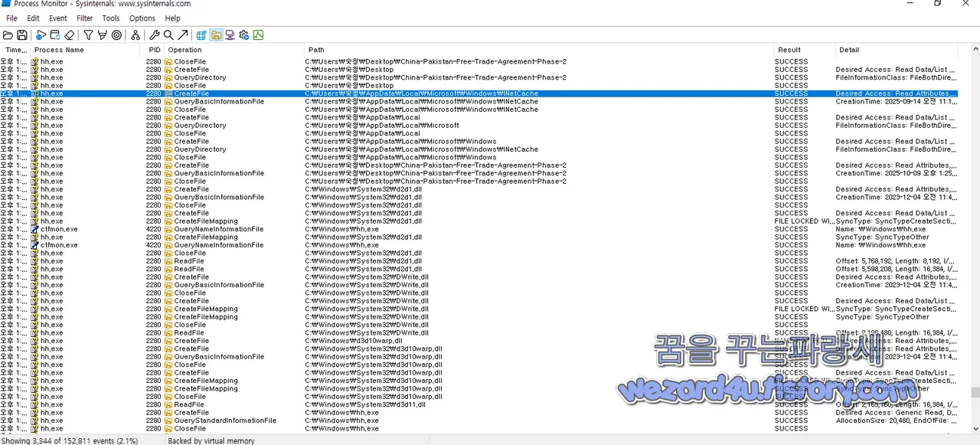The height and width of the screenshot is (445, 980).
Task: Toggle Show Registry Activity
Action: point(201,35)
